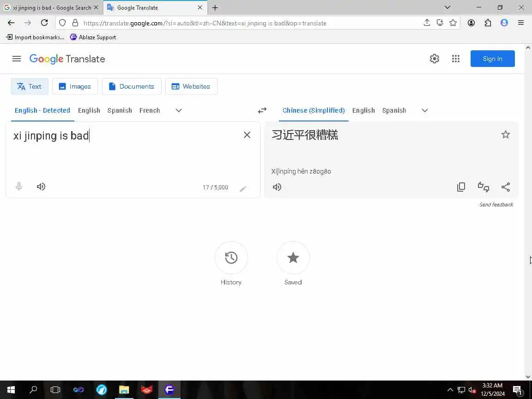Screen dimensions: 532x399
Task: Open the browser application menu
Action: point(521,23)
